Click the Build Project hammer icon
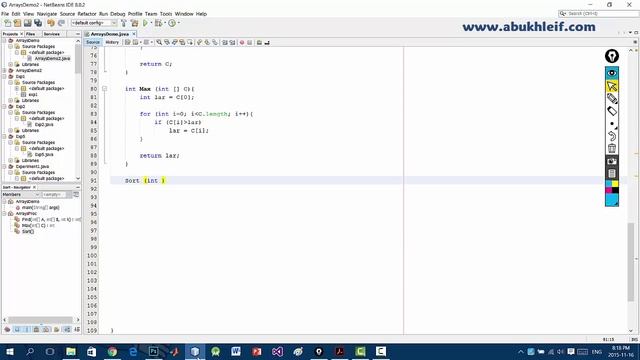 124,23
